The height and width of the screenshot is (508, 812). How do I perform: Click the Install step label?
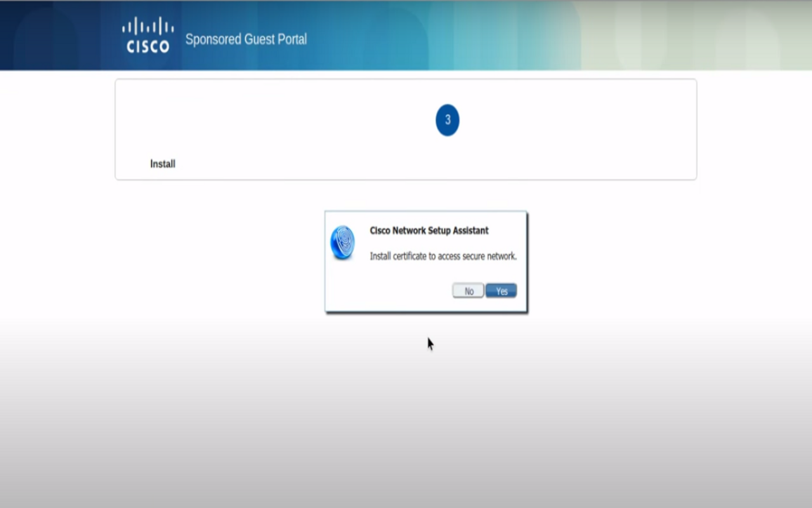[x=162, y=164]
